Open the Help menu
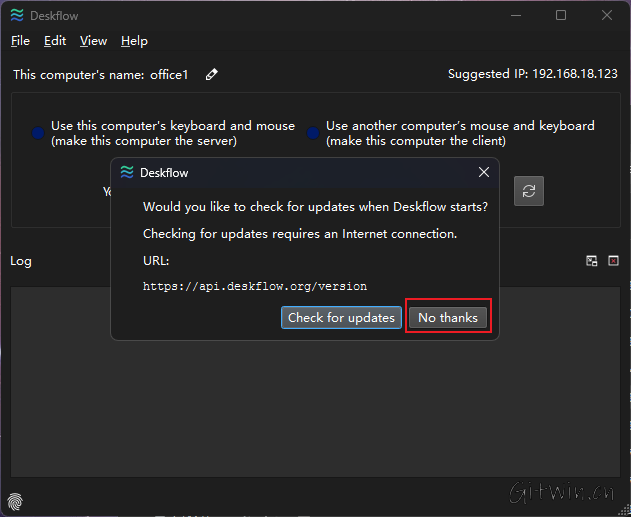This screenshot has width=631, height=517. (134, 41)
